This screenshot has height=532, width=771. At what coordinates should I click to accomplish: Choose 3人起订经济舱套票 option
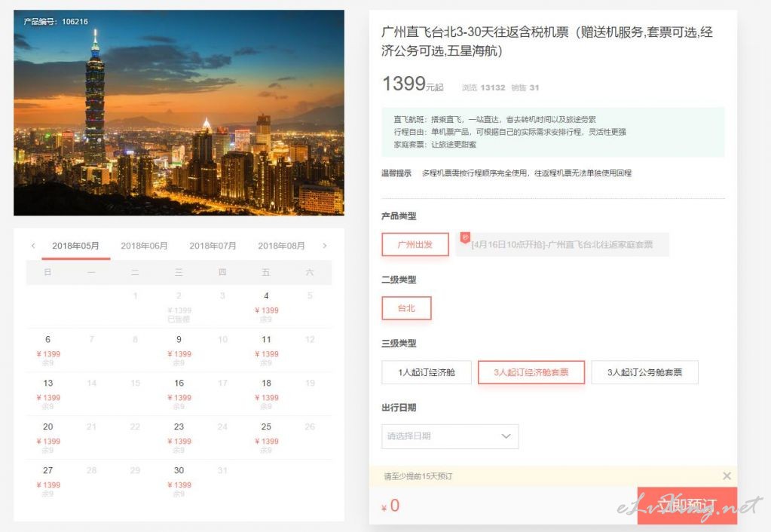pyautogui.click(x=531, y=372)
